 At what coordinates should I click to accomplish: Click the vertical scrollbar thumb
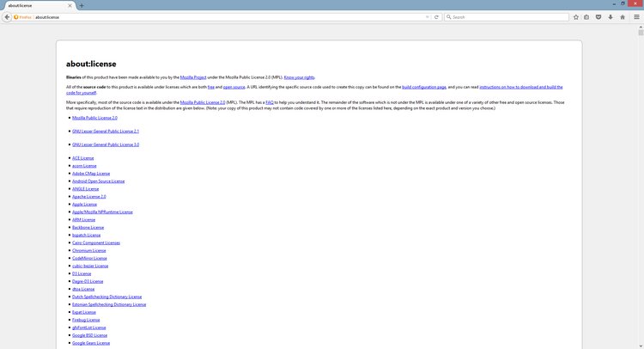641,33
